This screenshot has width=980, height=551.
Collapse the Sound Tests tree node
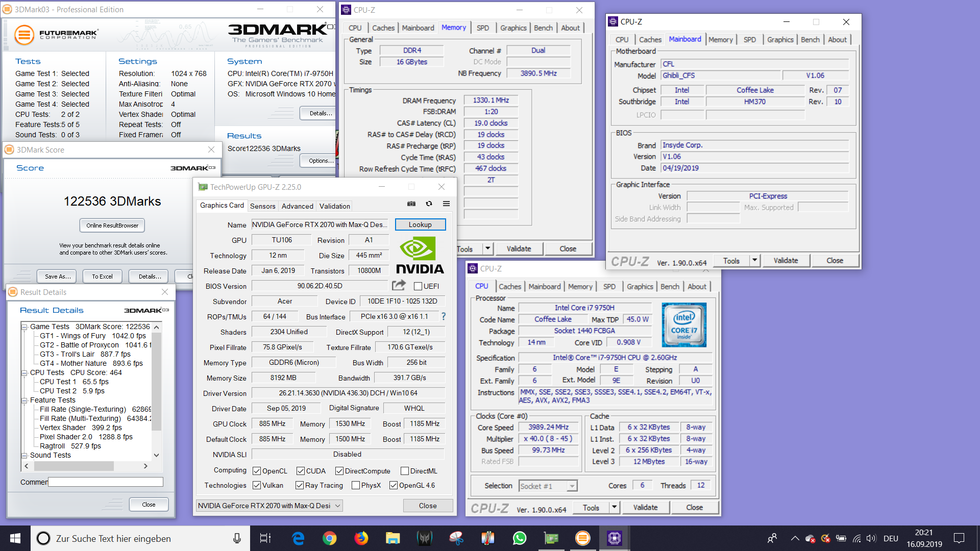coord(24,455)
